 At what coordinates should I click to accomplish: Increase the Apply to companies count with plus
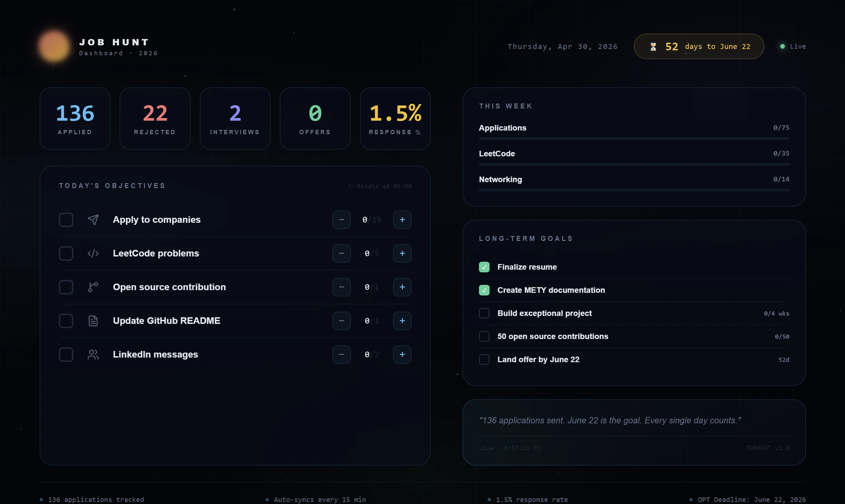[402, 220]
